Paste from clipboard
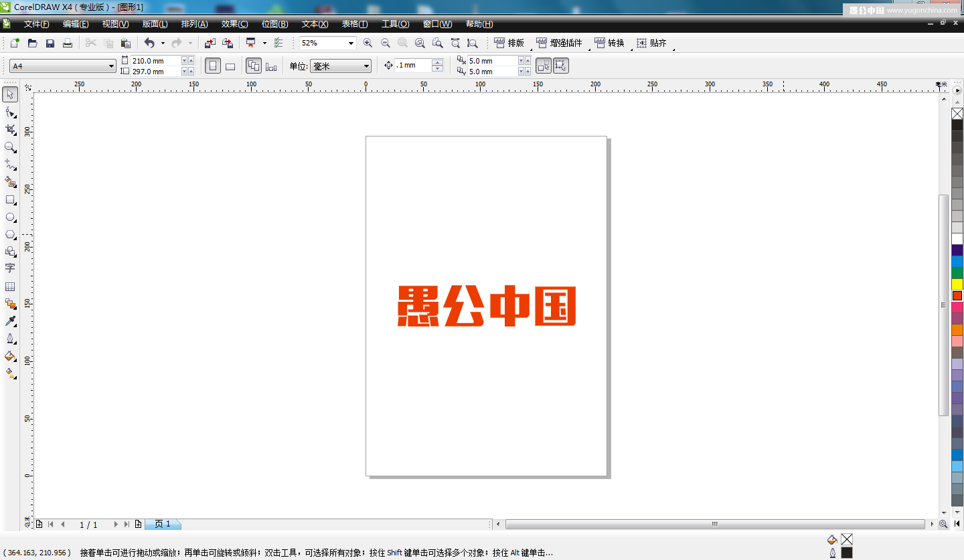 click(125, 43)
